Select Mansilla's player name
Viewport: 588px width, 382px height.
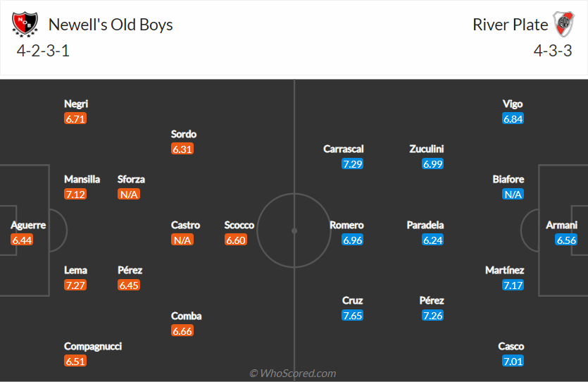pyautogui.click(x=82, y=180)
